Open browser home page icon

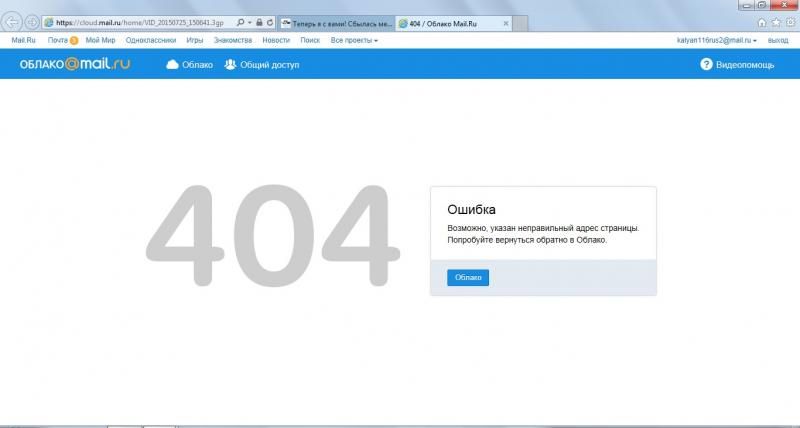(x=764, y=22)
